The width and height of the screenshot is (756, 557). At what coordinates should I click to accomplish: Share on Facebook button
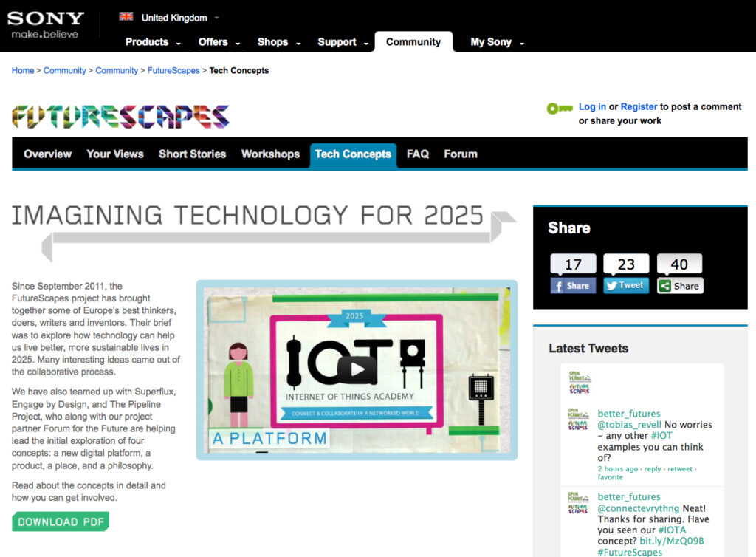coord(573,285)
